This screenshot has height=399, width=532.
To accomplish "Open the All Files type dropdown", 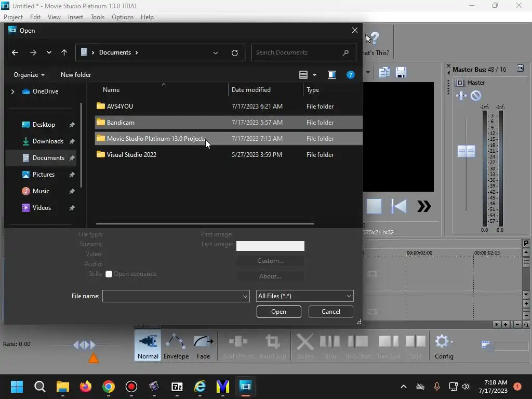I will point(304,296).
